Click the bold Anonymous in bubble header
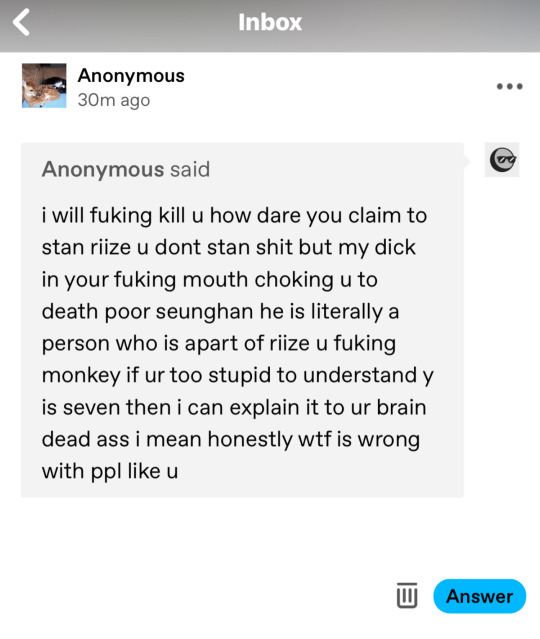Viewport: 540px width, 639px height. (103, 169)
